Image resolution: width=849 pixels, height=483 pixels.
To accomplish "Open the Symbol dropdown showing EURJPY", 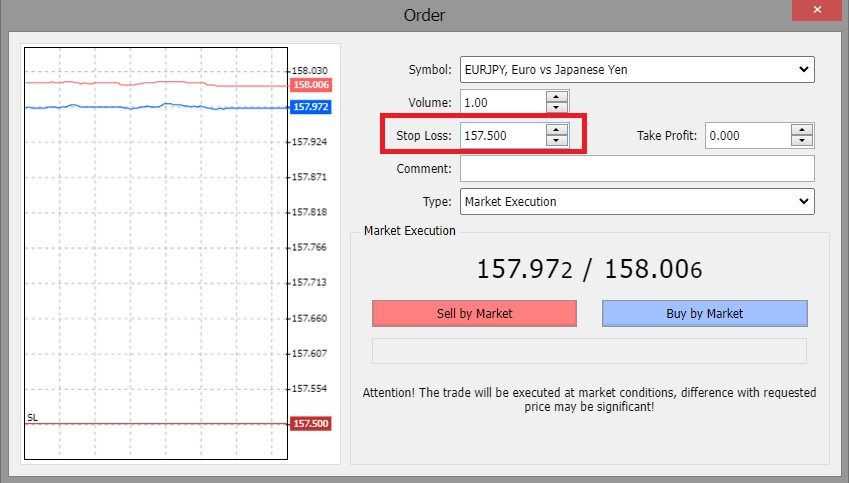I will pyautogui.click(x=637, y=70).
